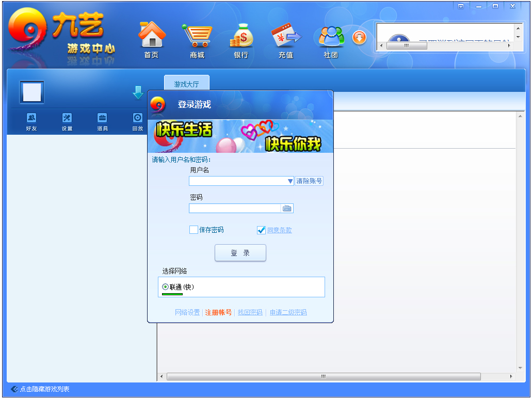Expand the 用户名 dropdown arrow
Viewport: 532px width, 399px height.
click(x=290, y=181)
